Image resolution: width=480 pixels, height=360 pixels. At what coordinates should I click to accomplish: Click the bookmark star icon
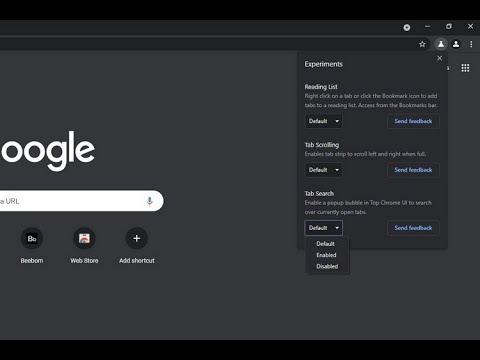point(422,44)
